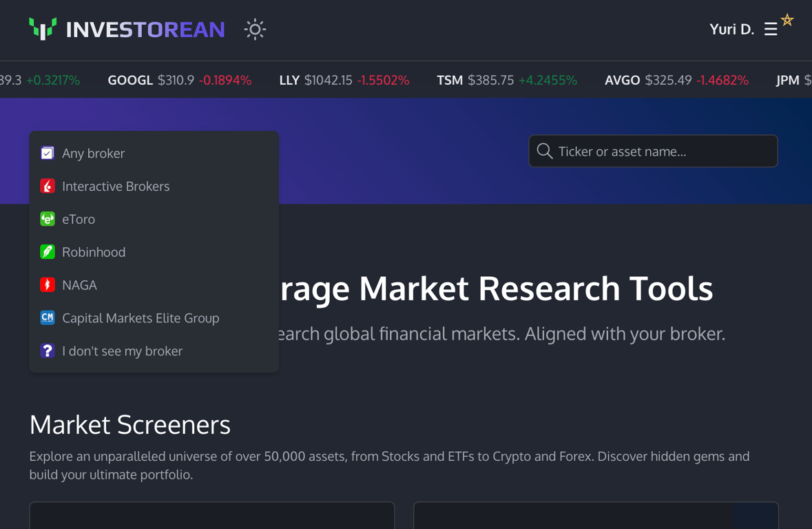
Task: Click the +0.3217% change value
Action: tap(53, 81)
